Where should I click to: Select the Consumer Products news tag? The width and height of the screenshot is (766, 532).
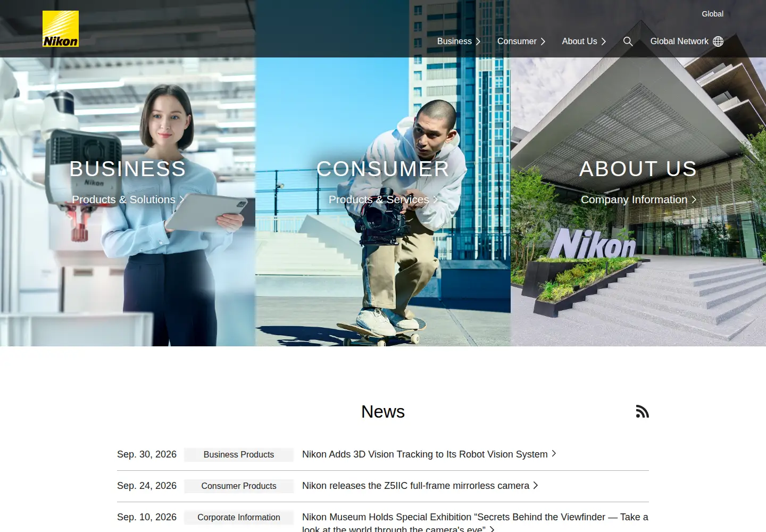(239, 486)
